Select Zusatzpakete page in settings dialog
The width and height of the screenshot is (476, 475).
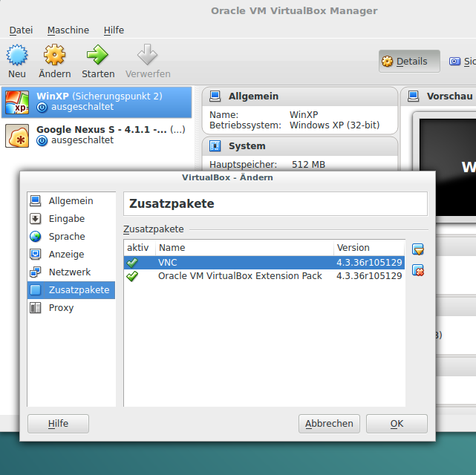click(x=71, y=290)
